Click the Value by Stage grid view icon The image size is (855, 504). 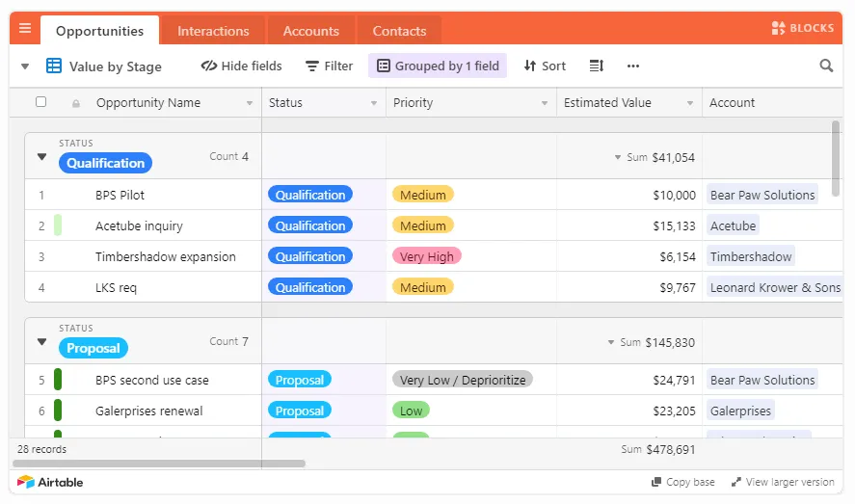point(54,66)
